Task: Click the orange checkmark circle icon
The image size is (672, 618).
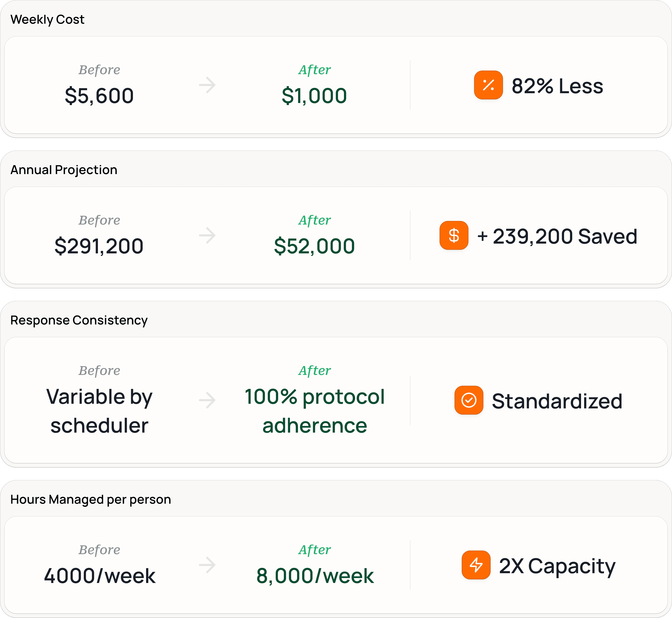Action: [468, 400]
